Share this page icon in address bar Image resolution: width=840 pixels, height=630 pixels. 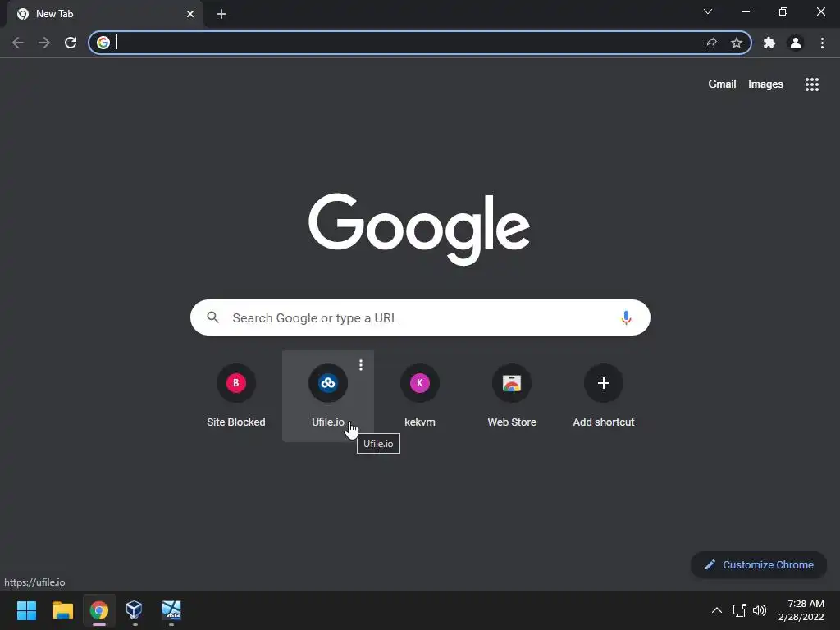click(x=710, y=43)
